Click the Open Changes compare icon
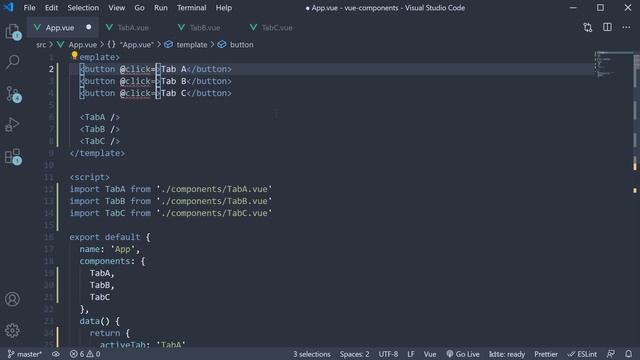 pos(587,27)
